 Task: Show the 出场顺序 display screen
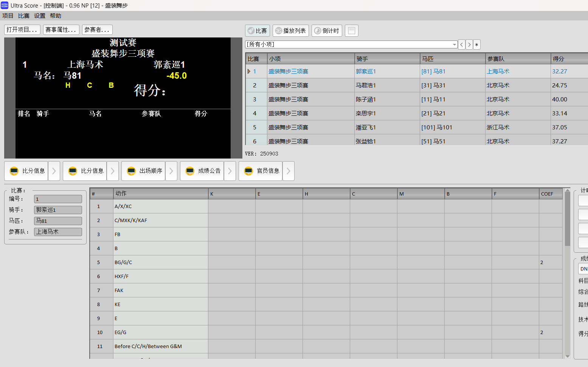click(144, 171)
